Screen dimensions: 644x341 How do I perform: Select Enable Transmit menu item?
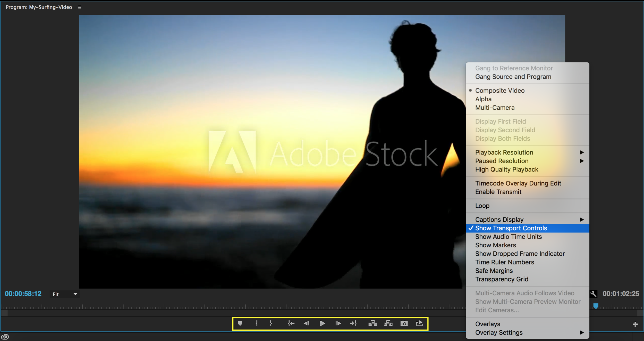[x=528, y=192]
